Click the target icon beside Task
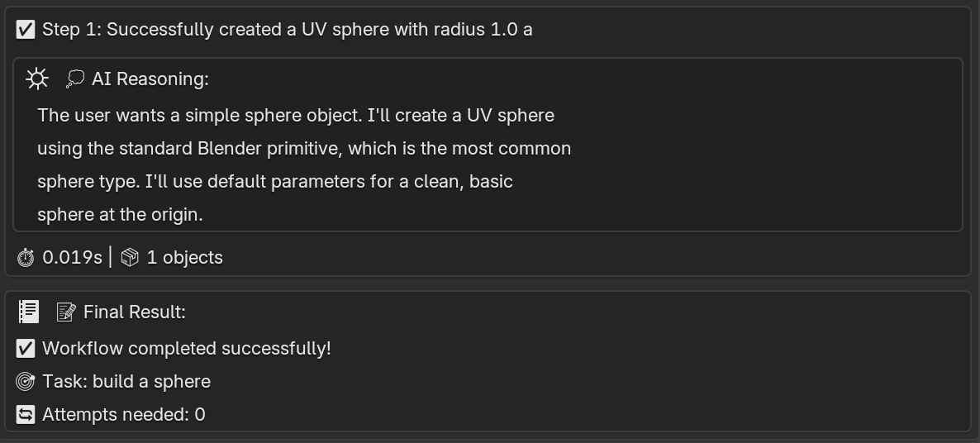 [x=25, y=381]
